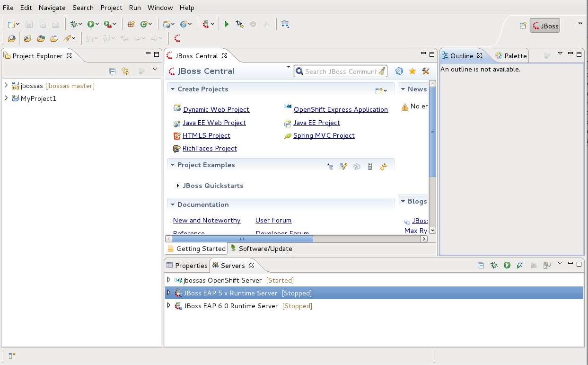This screenshot has height=365, width=588.
Task: Open the New and Noteworthy link
Action: click(x=207, y=220)
